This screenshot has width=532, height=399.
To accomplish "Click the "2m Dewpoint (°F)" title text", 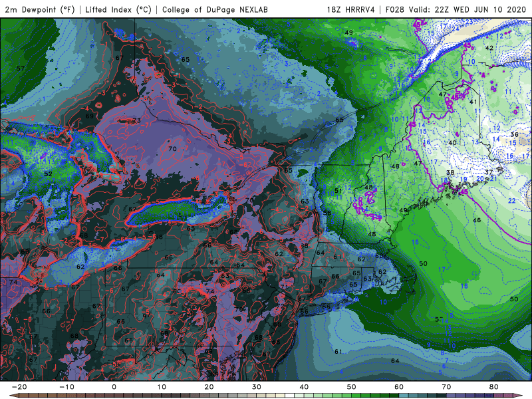I will click(x=40, y=9).
